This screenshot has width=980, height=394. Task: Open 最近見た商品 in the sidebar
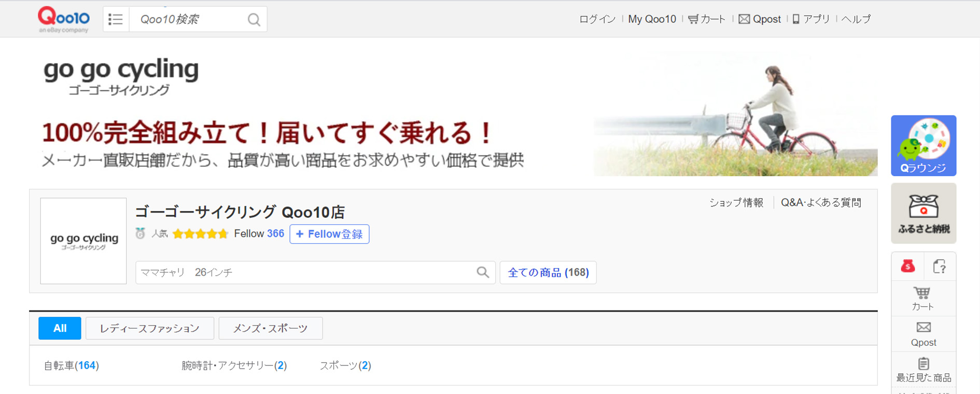tap(923, 370)
